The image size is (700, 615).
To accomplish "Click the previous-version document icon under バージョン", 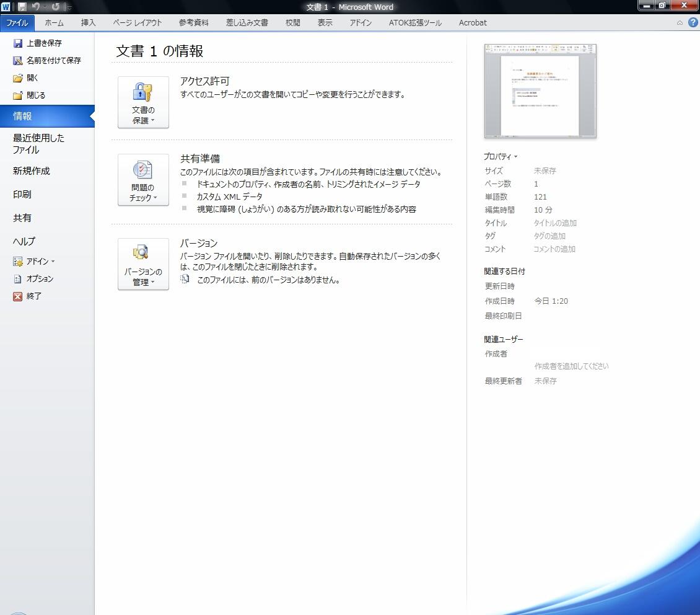I will (x=185, y=279).
